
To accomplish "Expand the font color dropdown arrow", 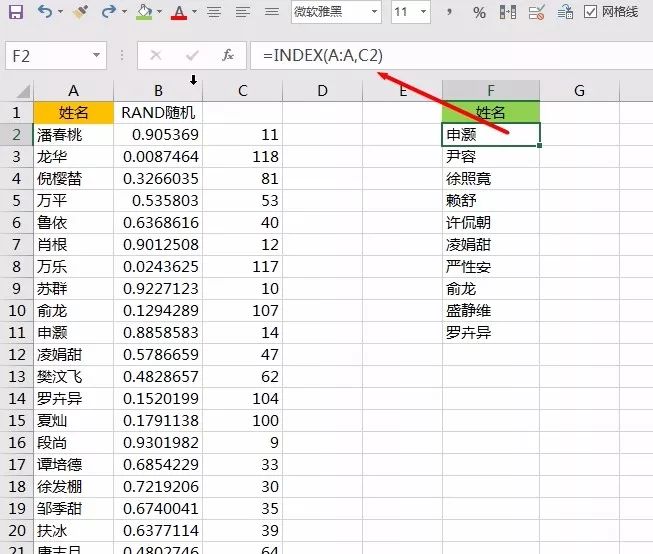I will click(194, 11).
